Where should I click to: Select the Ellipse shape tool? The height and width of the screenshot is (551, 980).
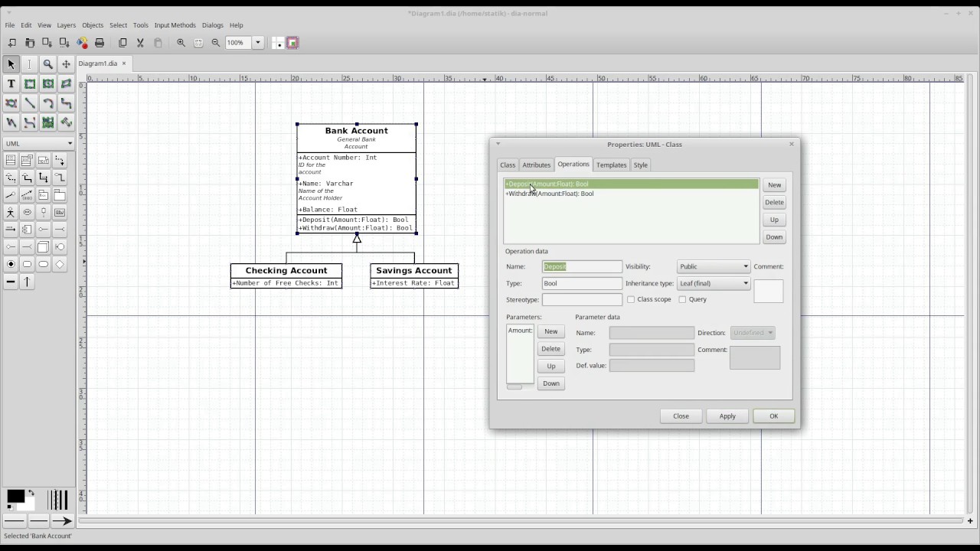coord(47,83)
